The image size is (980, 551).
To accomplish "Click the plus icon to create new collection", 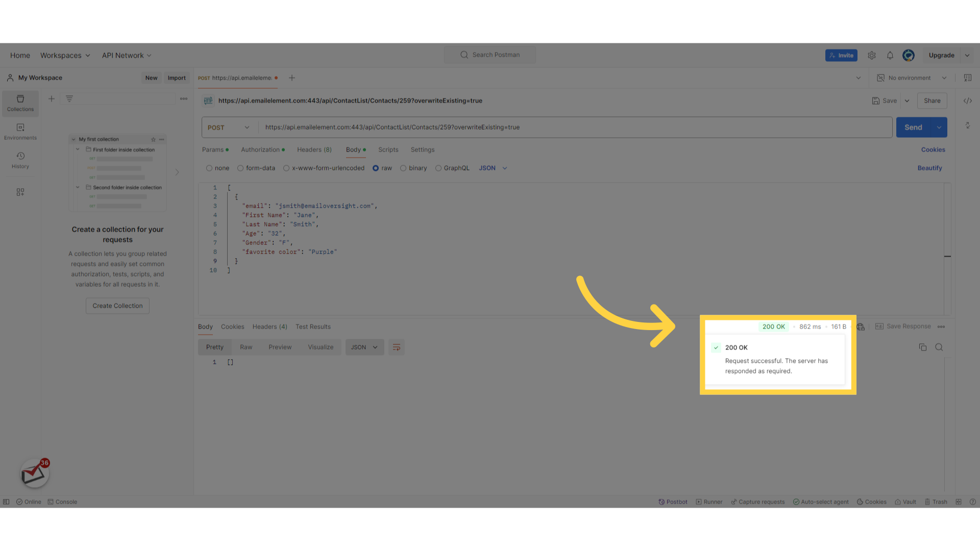I will pyautogui.click(x=52, y=98).
